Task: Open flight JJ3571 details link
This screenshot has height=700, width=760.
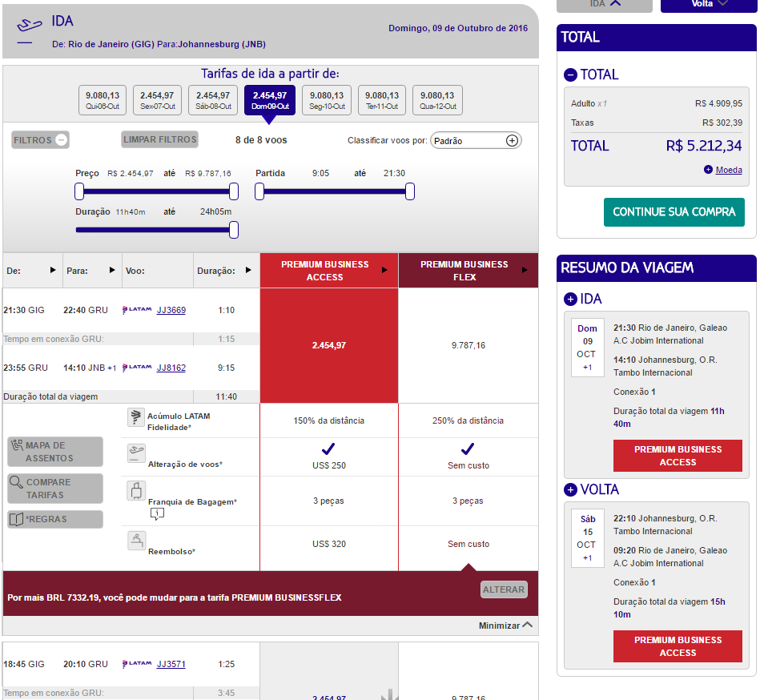Action: tap(171, 664)
